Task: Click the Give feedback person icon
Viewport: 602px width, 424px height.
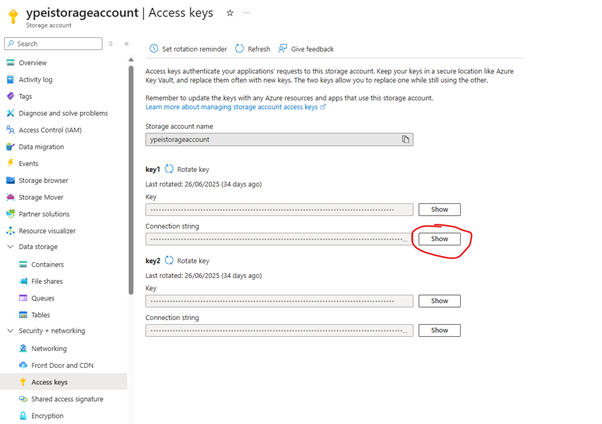Action: point(283,49)
